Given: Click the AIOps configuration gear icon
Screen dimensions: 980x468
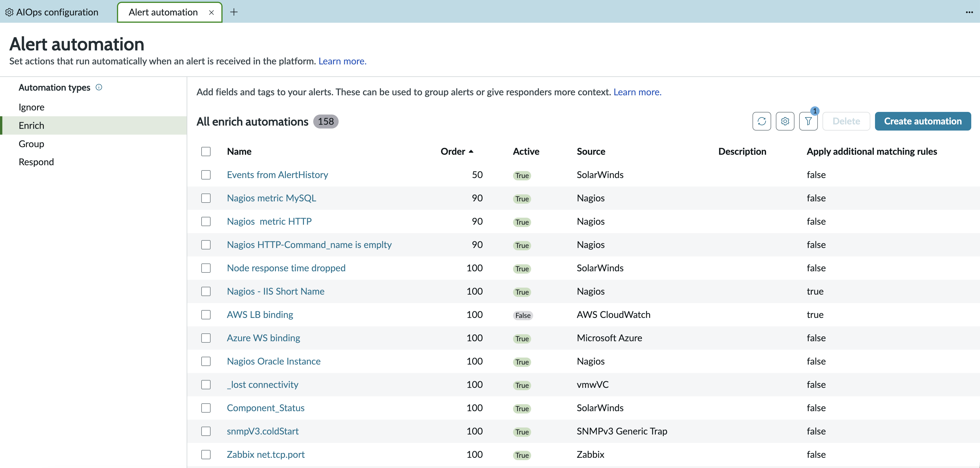Looking at the screenshot, I should 9,12.
